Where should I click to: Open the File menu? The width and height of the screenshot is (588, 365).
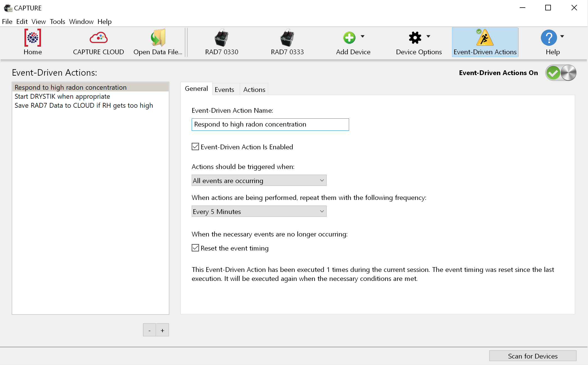7,22
